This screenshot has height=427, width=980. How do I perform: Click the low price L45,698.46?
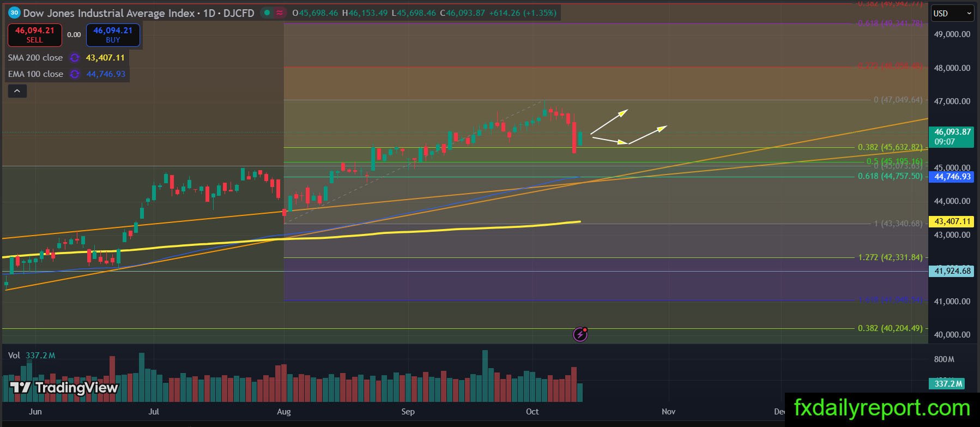(414, 13)
